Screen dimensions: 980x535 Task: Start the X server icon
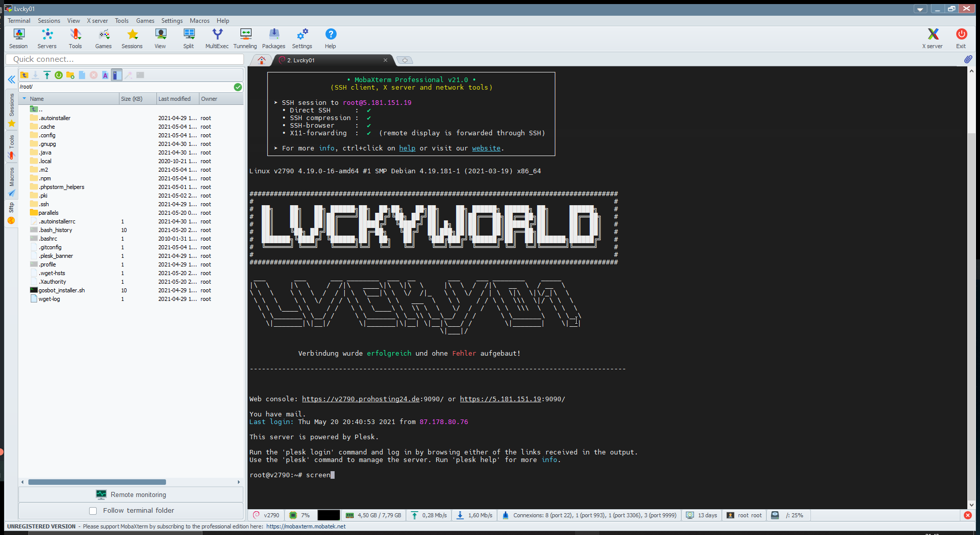tap(932, 39)
